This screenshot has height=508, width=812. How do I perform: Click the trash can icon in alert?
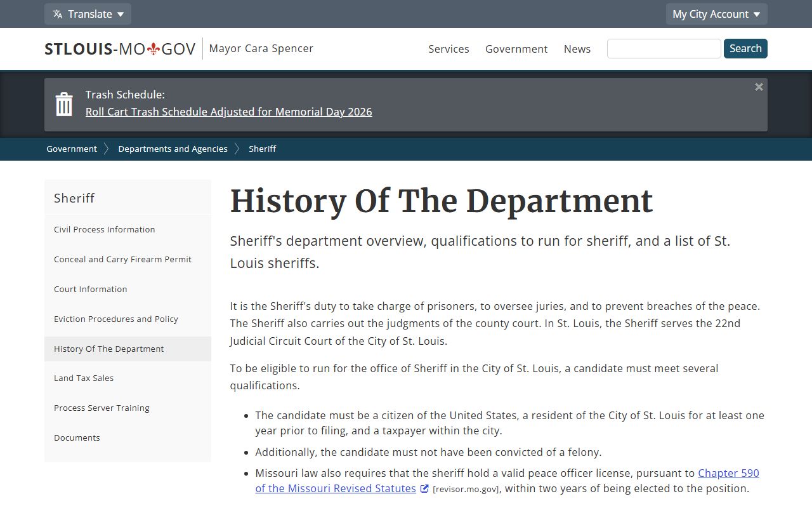coord(64,104)
